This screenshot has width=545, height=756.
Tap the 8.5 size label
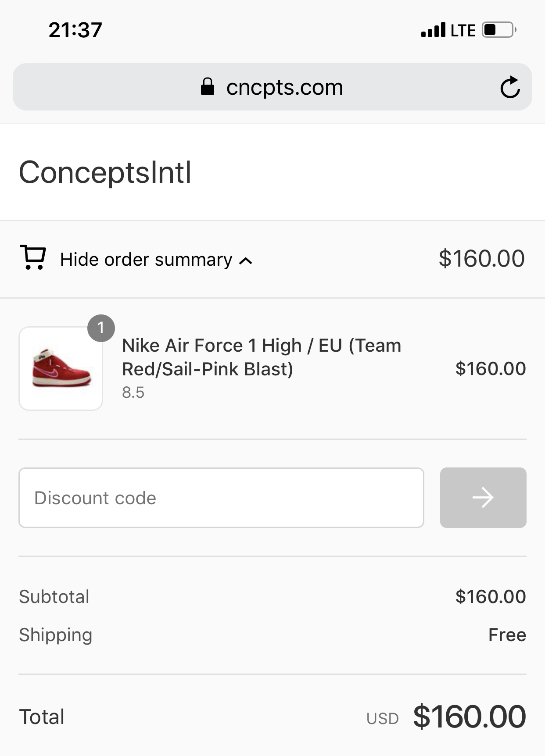pyautogui.click(x=133, y=392)
